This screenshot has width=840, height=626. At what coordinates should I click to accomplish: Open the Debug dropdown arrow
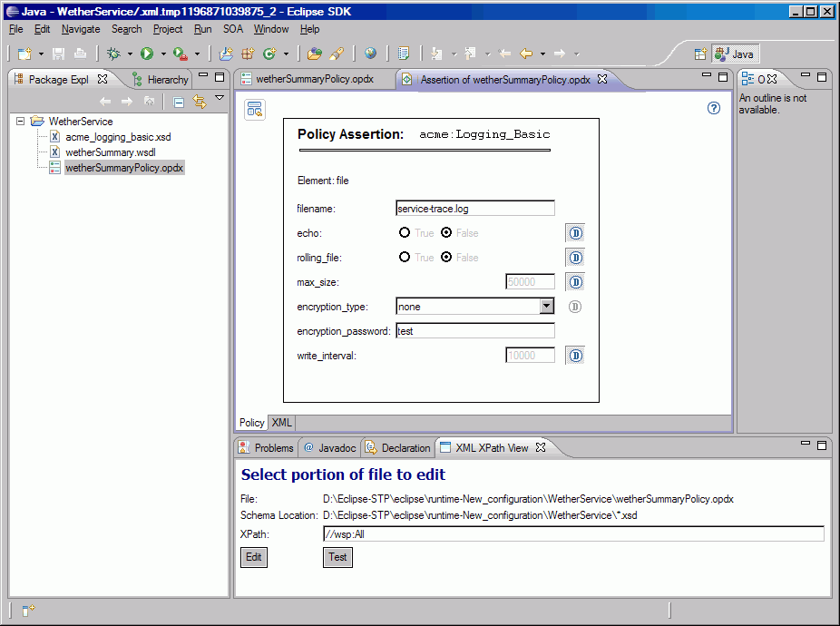(x=130, y=54)
